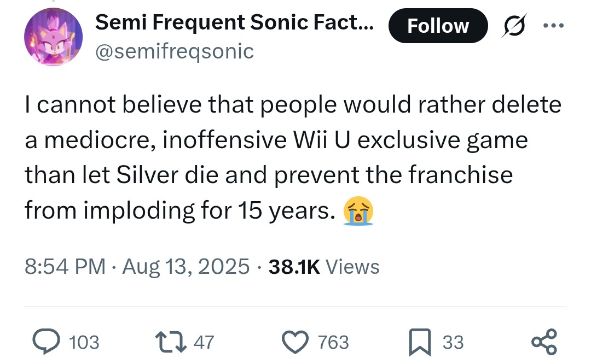Screen dimensions: 591x364
Task: Click the 103 replies count
Action: pyautogui.click(x=85, y=342)
